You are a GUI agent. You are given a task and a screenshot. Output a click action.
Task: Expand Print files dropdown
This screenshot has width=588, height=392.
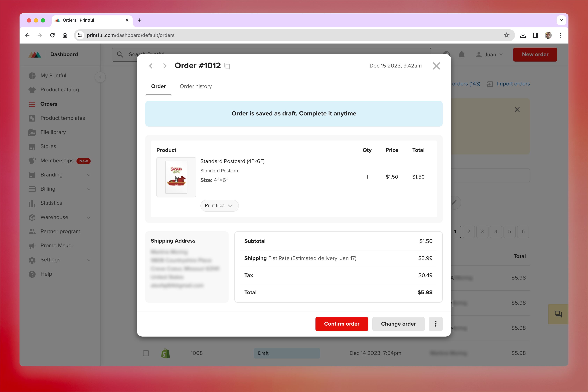(219, 205)
